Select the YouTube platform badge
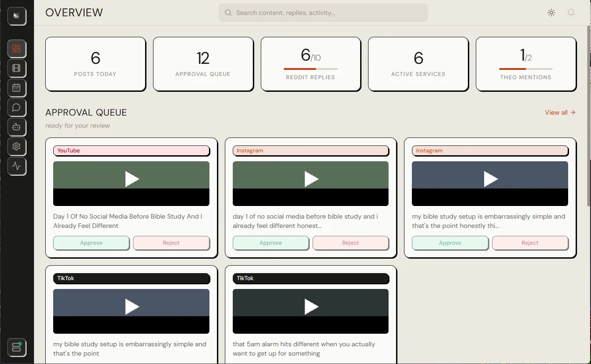The image size is (591, 364). tap(131, 151)
